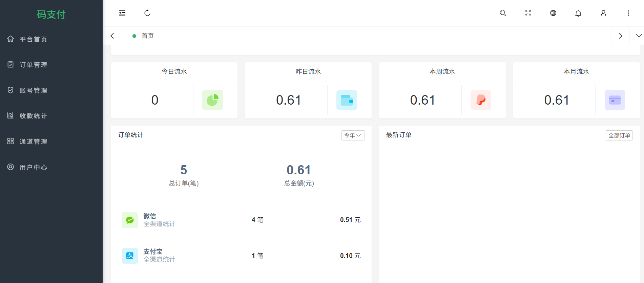Open the user profile icon
Viewport: 644px width, 283px height.
pyautogui.click(x=603, y=13)
